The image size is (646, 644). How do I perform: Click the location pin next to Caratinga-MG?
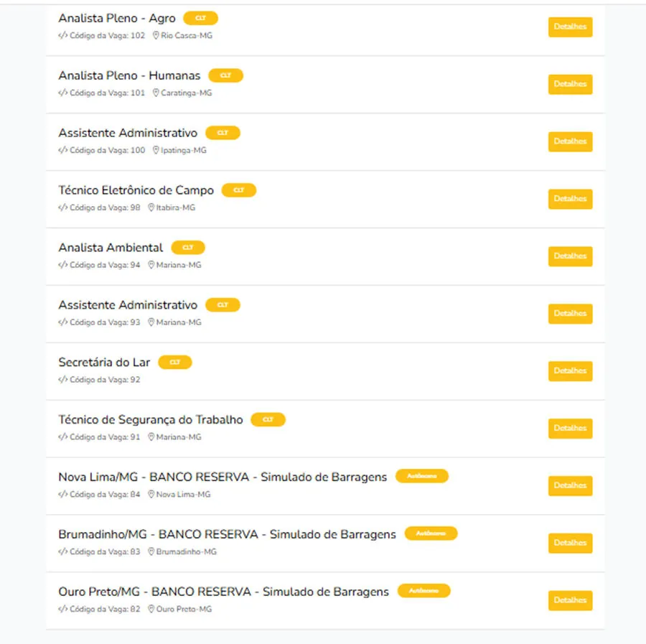[156, 93]
